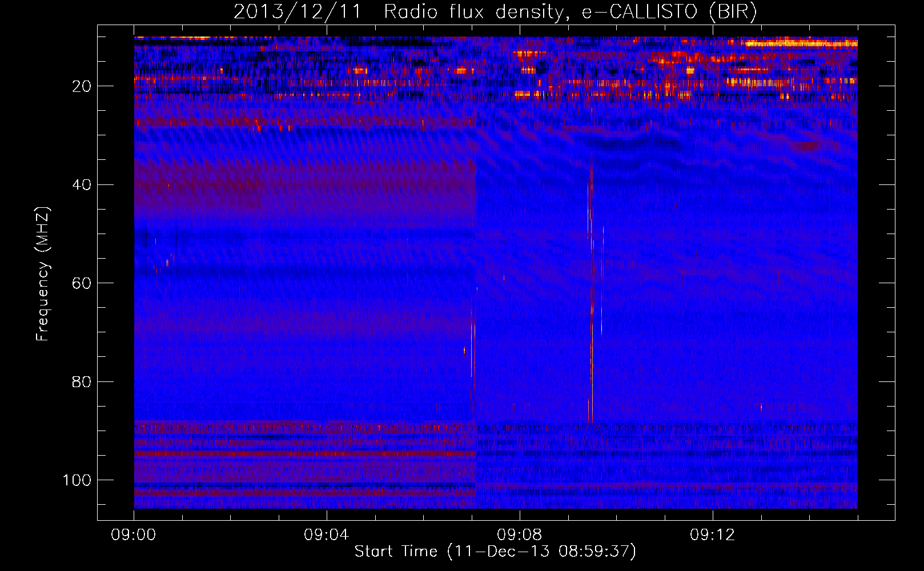Click the 'Start Time (11-Dec-13 08:59:37)' axis label
The height and width of the screenshot is (571, 924).
point(495,552)
